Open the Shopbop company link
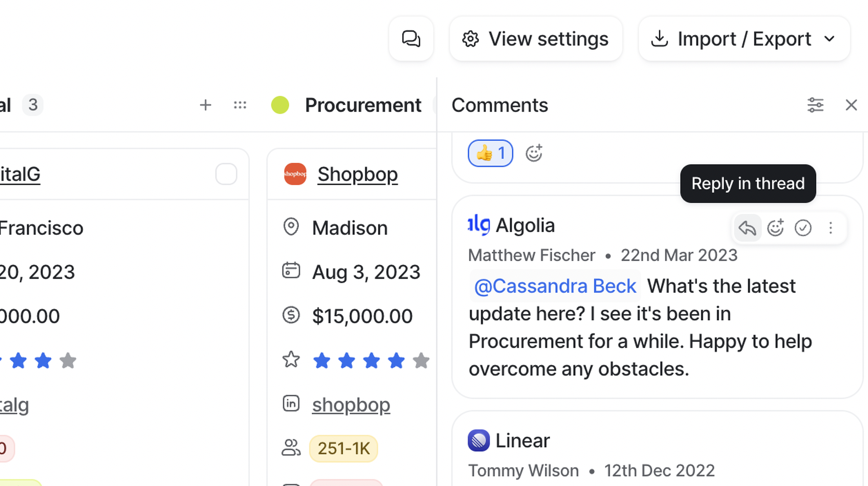 tap(358, 174)
